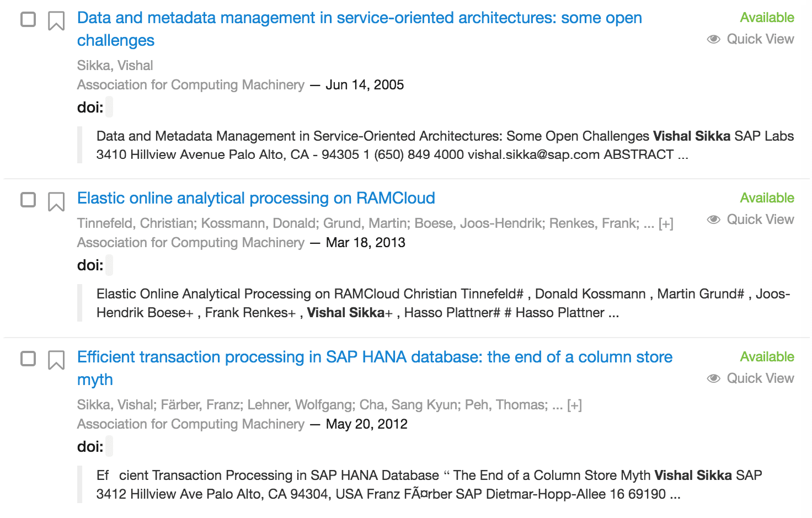Screen dimensions: 812x518
Task: Bookmark the Elastic online analytical processing result
Action: [x=56, y=202]
